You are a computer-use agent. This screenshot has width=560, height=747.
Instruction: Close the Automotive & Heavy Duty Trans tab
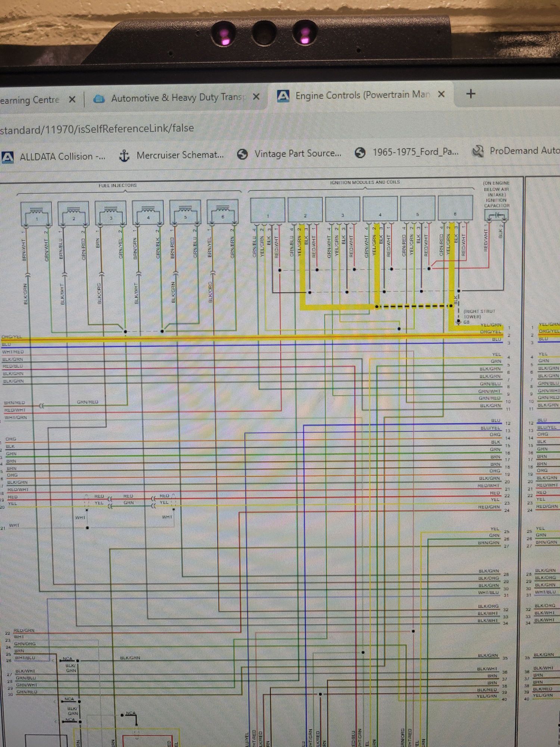click(x=256, y=97)
